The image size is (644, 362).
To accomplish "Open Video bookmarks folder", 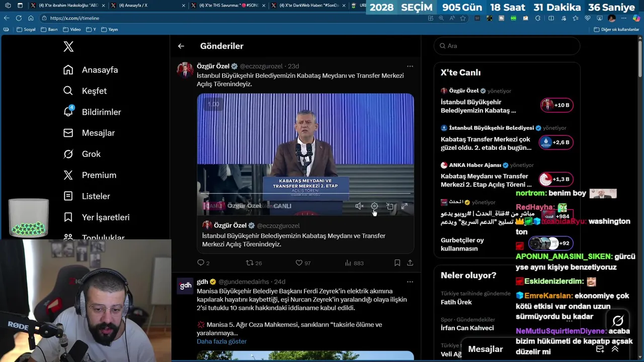I will pos(71,30).
